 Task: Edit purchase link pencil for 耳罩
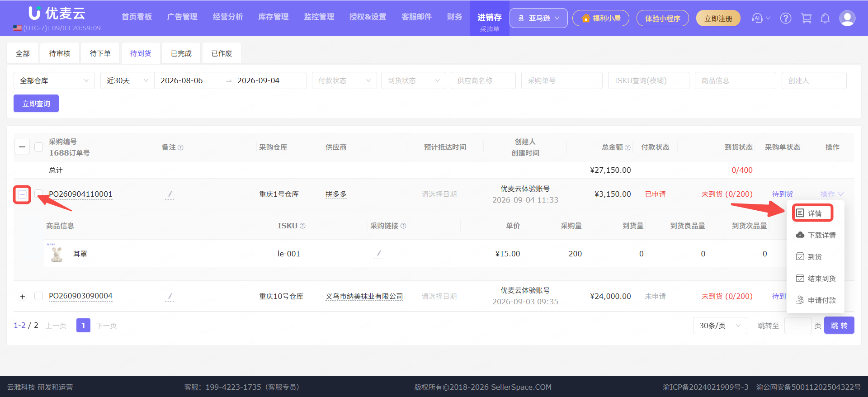[x=378, y=254]
